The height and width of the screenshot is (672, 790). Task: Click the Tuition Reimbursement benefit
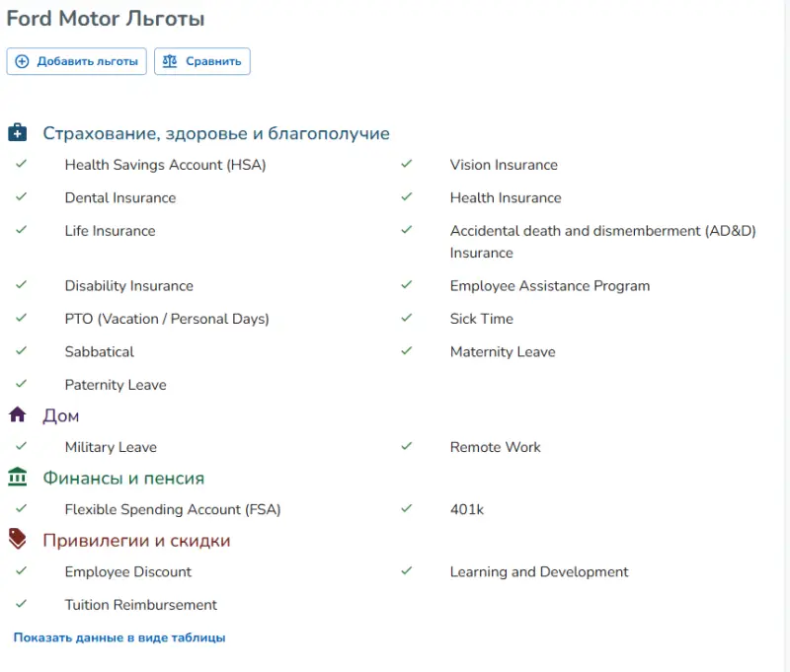click(x=141, y=604)
